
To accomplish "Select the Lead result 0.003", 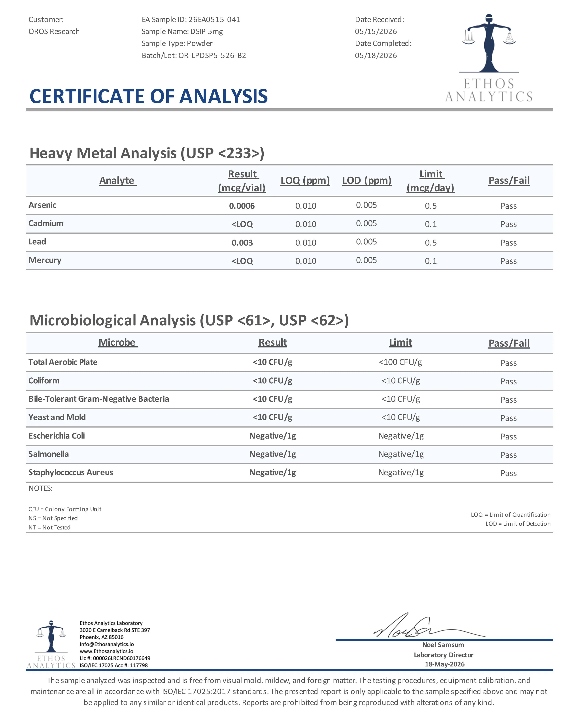I will [242, 243].
